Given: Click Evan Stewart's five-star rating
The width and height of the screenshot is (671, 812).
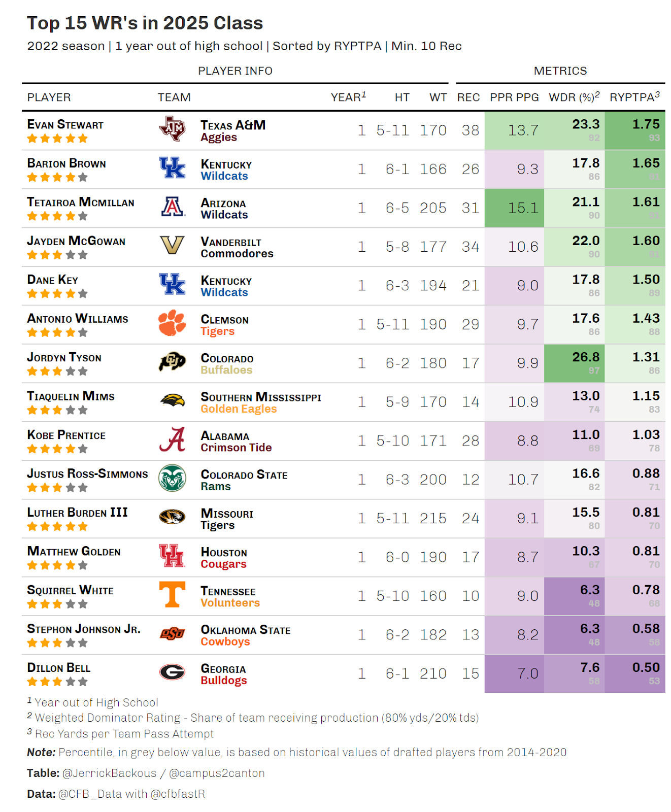Looking at the screenshot, I should click(57, 139).
